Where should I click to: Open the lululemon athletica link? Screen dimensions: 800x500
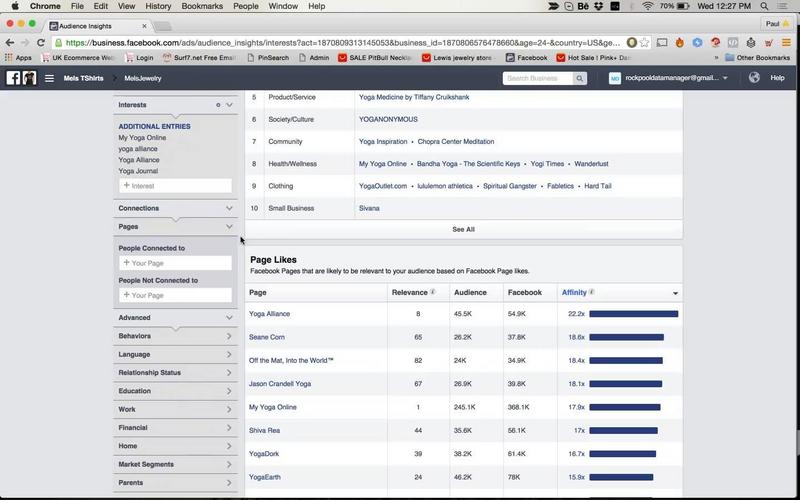pos(445,186)
